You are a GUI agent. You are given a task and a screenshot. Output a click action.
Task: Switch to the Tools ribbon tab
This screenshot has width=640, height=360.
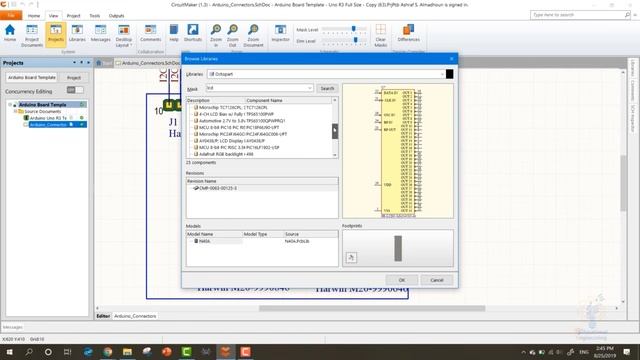(x=95, y=16)
